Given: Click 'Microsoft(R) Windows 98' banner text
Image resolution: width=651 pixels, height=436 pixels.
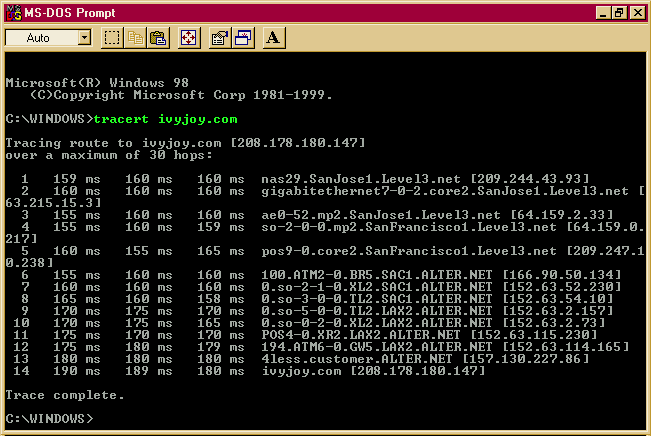Looking at the screenshot, I should [x=97, y=83].
